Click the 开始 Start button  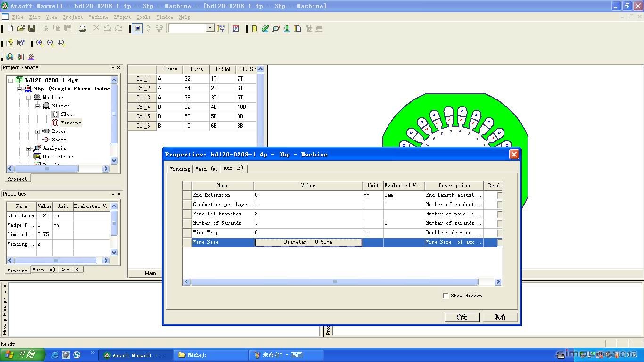pyautogui.click(x=22, y=355)
